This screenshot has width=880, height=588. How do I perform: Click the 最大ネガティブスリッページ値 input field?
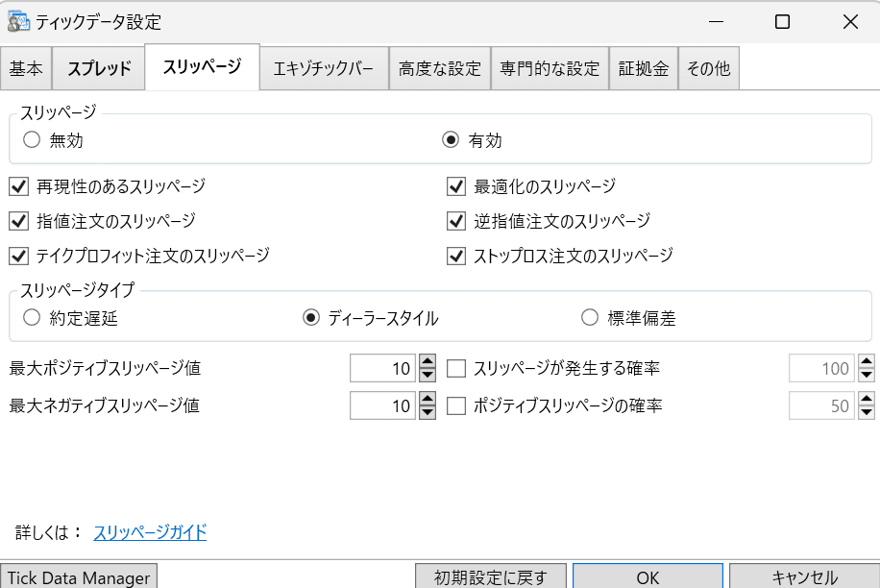pos(382,405)
